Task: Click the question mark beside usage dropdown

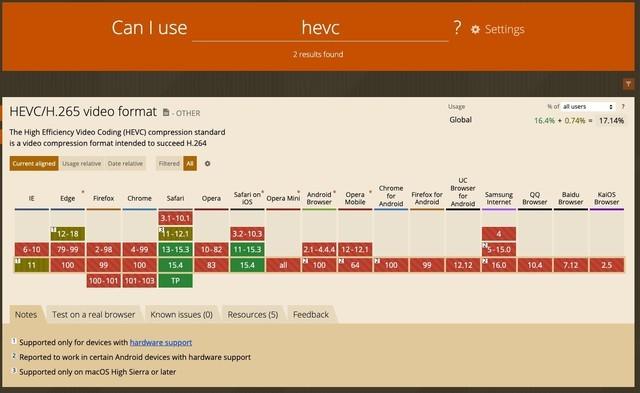Action: [x=623, y=107]
